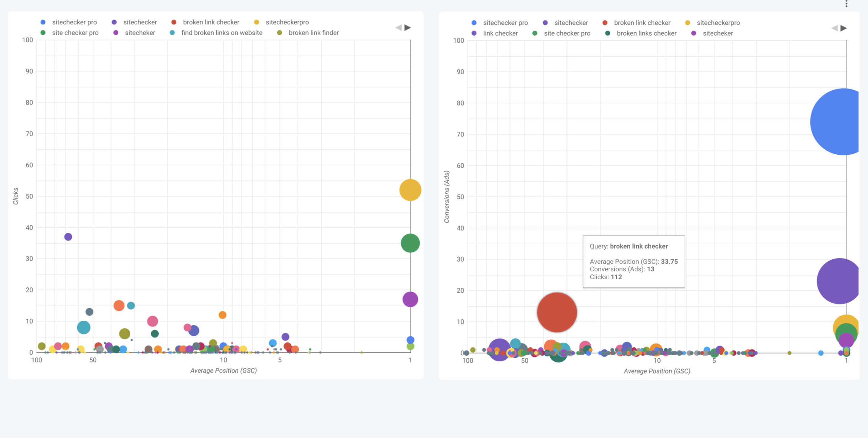Select 'sitecheckerpro' legend in Conversions chart

pyautogui.click(x=713, y=23)
